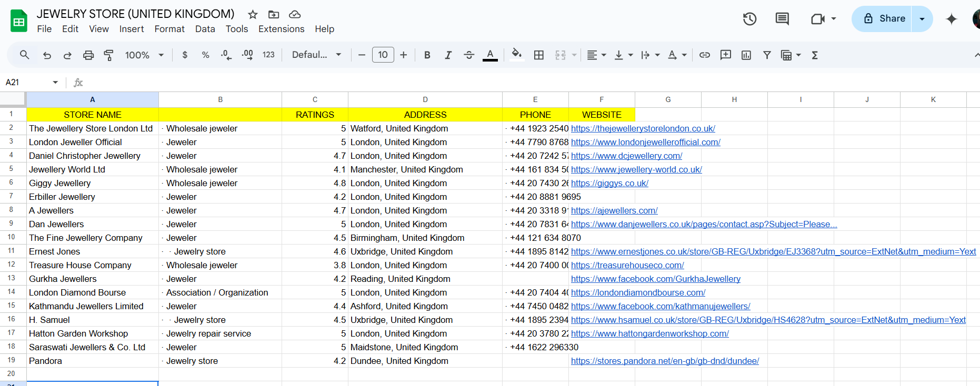Open the treasurehouseco.com link
This screenshot has width=980, height=386.
click(x=627, y=265)
